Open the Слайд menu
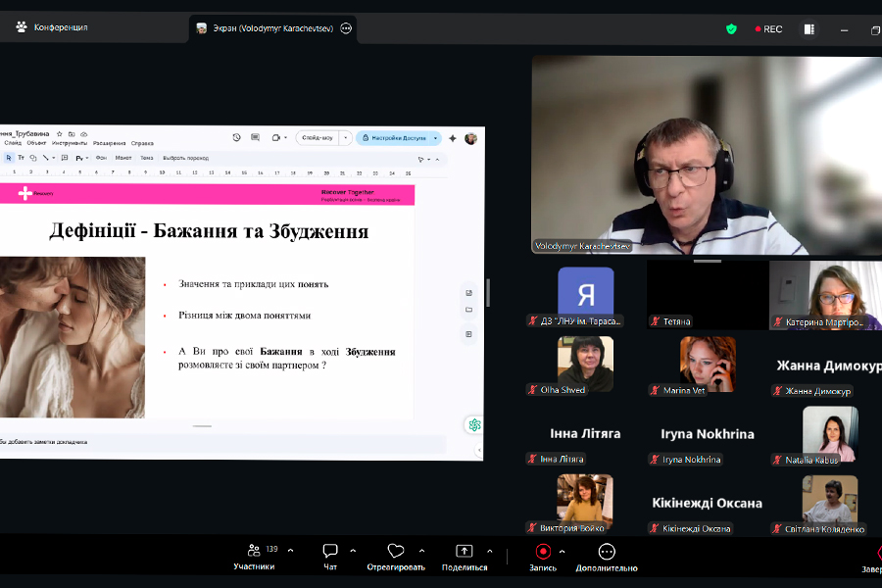 click(13, 143)
